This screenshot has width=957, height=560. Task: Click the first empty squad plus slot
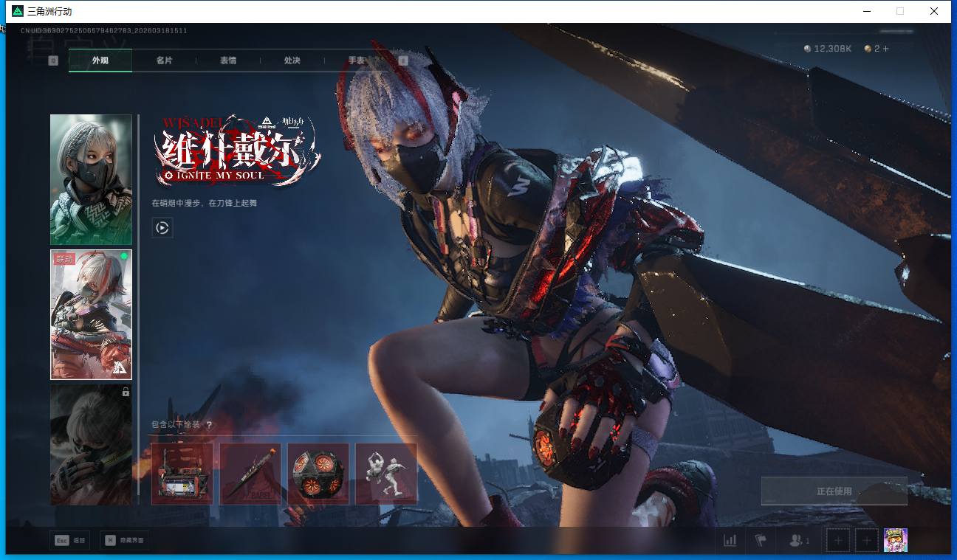click(x=838, y=541)
